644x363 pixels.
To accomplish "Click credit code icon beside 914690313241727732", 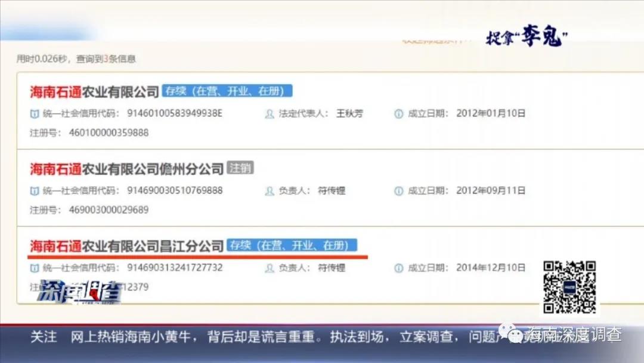I will click(x=35, y=268).
